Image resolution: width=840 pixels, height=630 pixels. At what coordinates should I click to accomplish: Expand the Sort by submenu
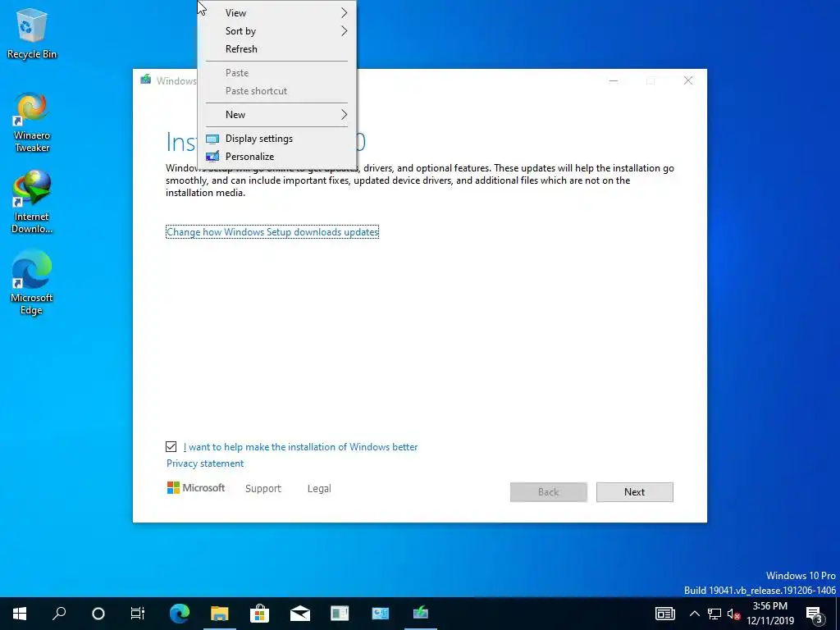click(277, 31)
